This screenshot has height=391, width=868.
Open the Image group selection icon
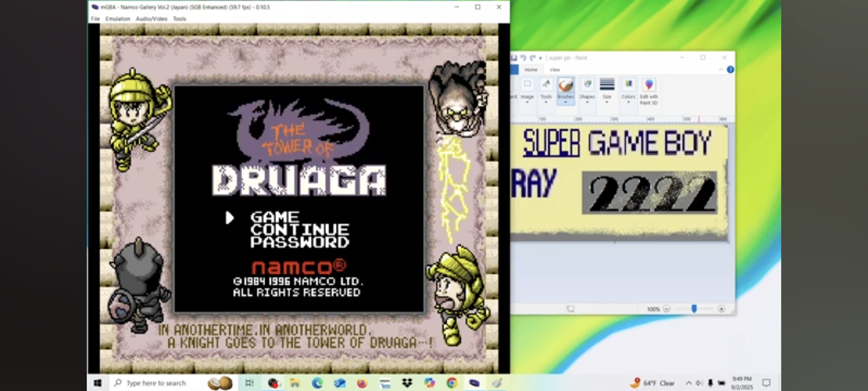(x=527, y=85)
